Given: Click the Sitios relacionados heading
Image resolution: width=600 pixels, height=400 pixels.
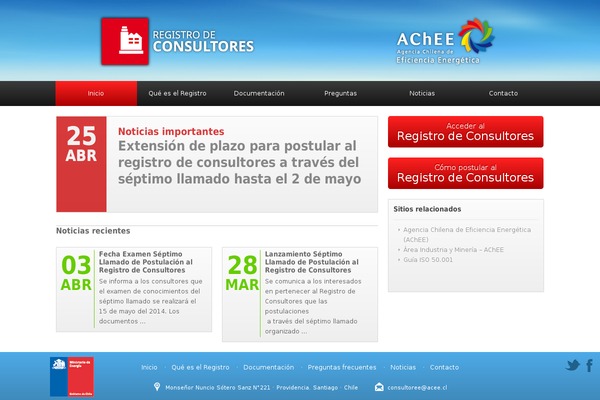Looking at the screenshot, I should 427,209.
